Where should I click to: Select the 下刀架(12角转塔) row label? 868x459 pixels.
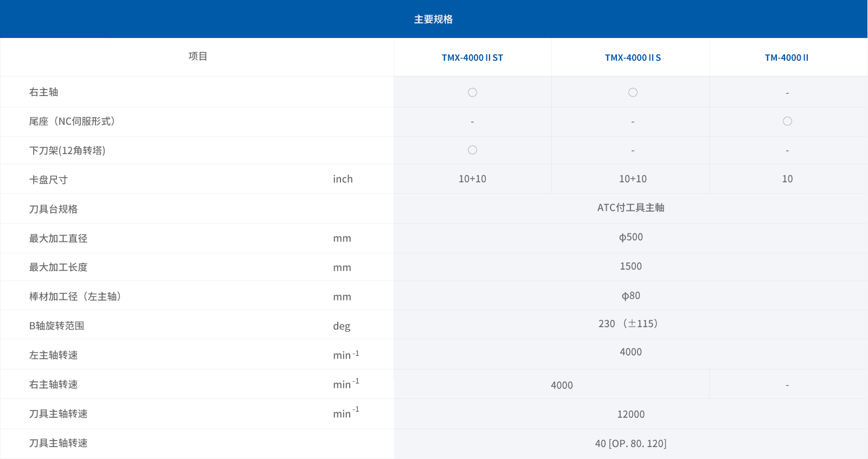(67, 150)
